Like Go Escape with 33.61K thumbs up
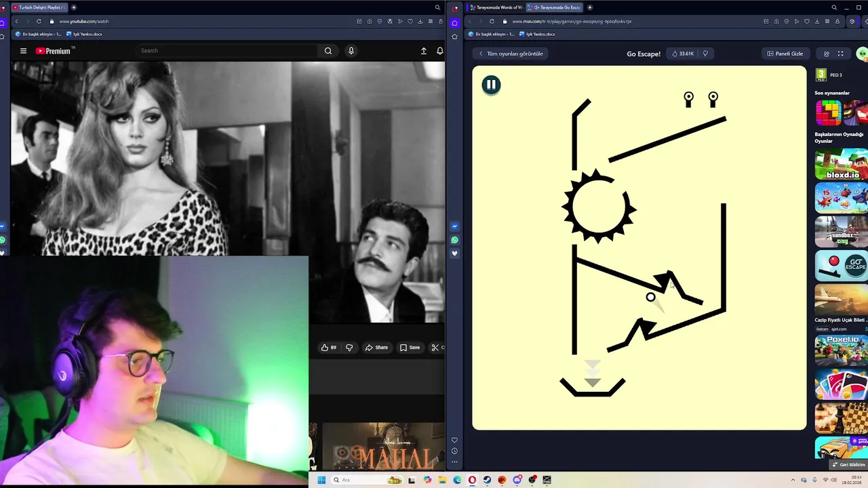This screenshot has height=488, width=868. click(x=683, y=54)
